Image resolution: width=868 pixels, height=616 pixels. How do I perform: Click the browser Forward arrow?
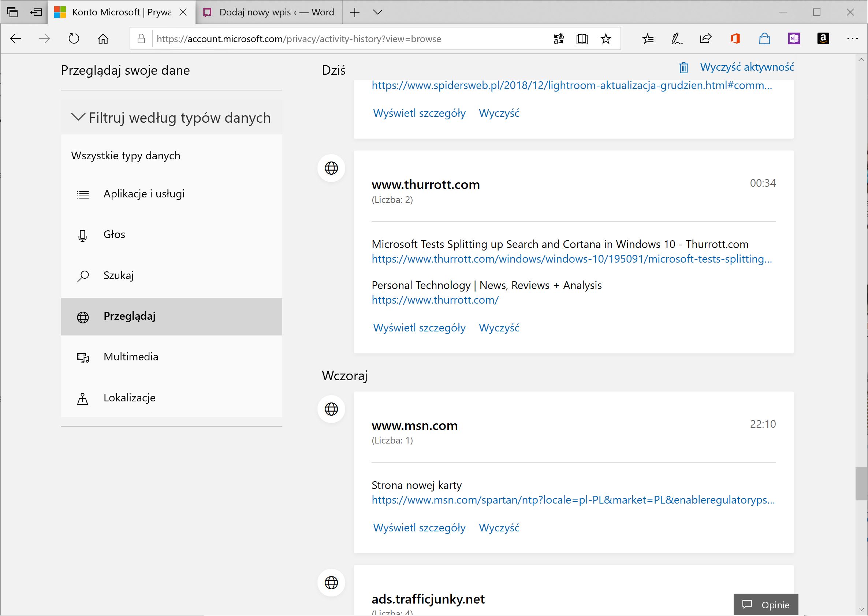[x=45, y=39]
